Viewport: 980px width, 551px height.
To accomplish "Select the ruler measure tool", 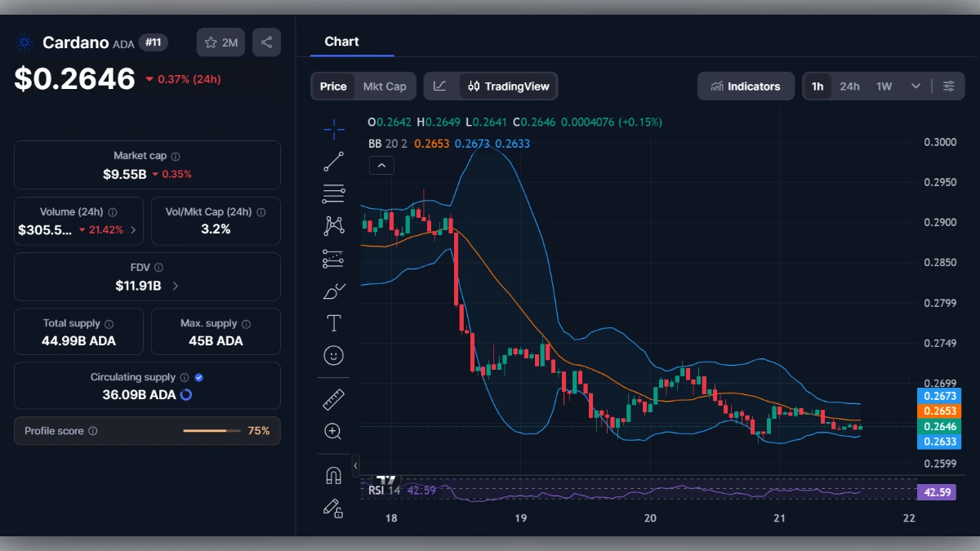I will [333, 399].
